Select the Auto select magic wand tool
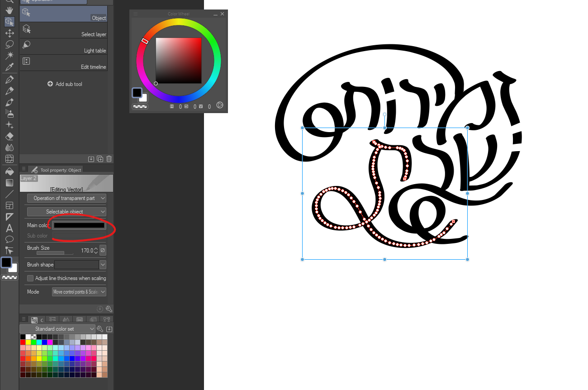Viewport: 588px width, 390px height. (9, 56)
